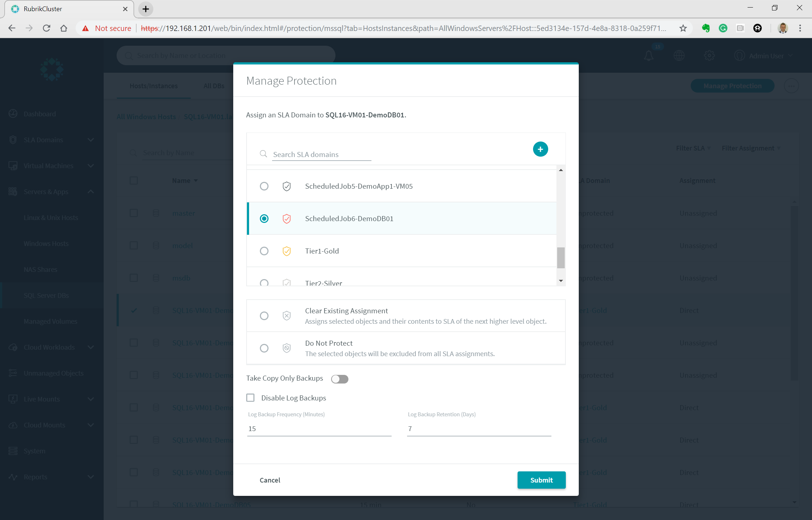The image size is (812, 520).
Task: Select the Reports icon in the sidebar
Action: [13, 477]
